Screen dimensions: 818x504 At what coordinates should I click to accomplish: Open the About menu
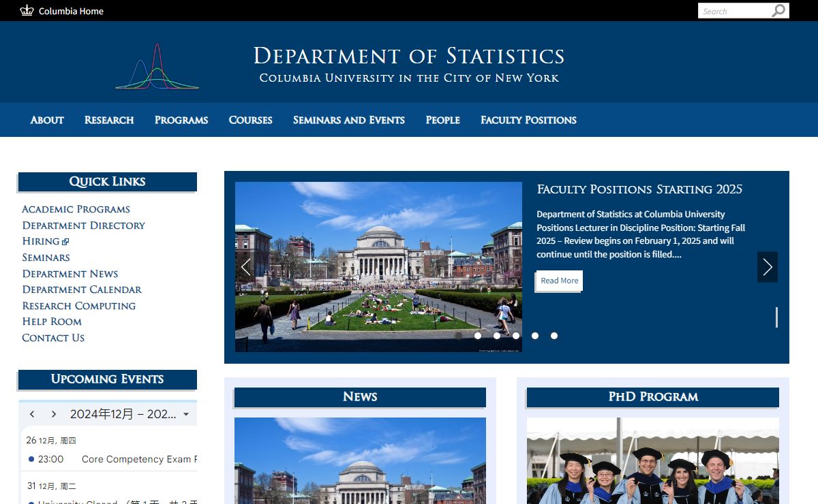tap(47, 120)
